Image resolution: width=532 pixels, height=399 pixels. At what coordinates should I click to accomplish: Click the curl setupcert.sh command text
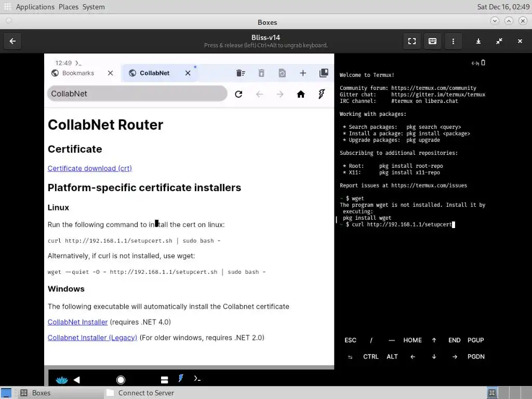134,241
